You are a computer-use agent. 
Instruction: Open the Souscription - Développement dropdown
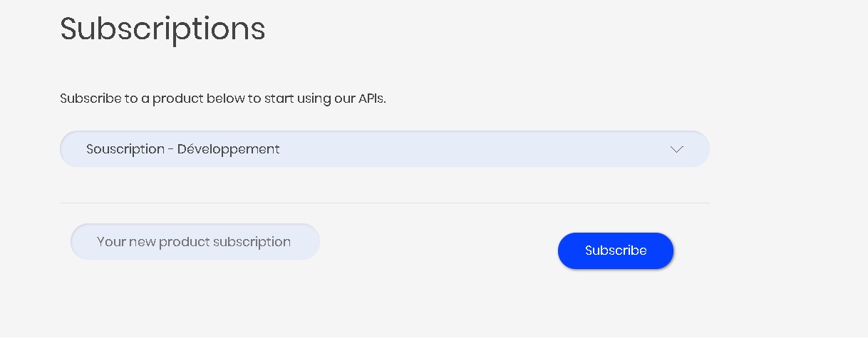click(x=384, y=149)
